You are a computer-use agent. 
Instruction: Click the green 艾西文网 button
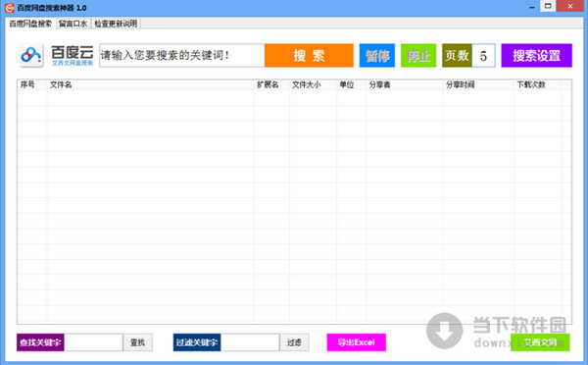[x=540, y=342]
